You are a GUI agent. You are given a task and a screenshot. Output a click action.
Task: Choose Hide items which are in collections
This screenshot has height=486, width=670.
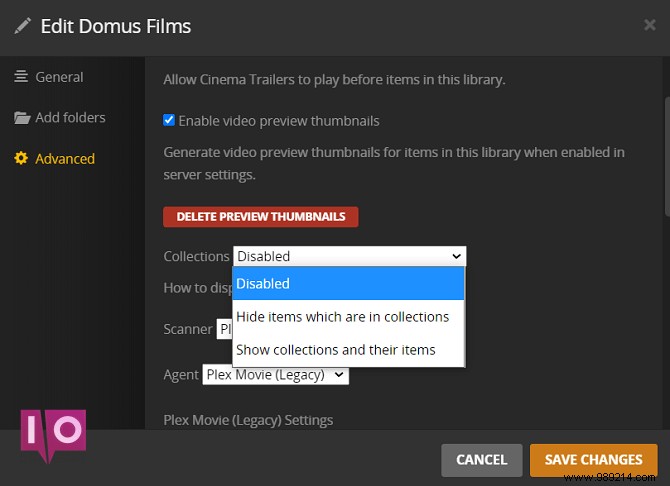349,317
